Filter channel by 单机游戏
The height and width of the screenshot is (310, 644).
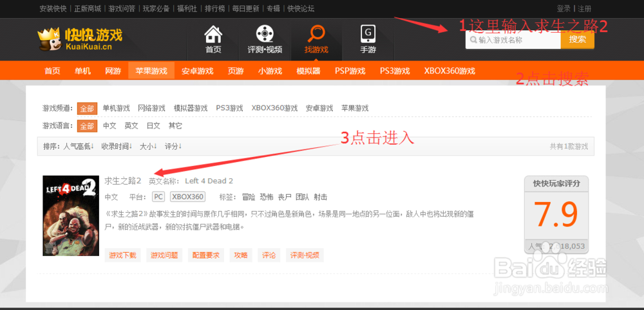coord(116,108)
